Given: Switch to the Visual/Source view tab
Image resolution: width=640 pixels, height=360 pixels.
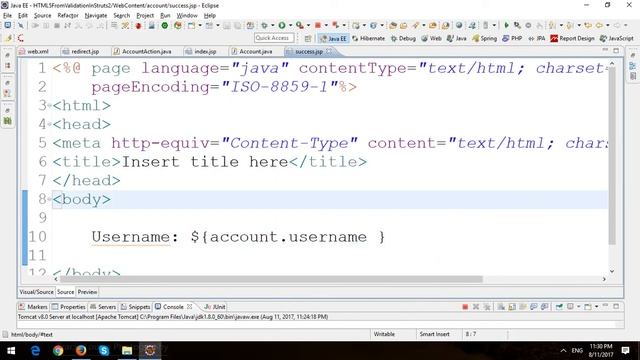Looking at the screenshot, I should (x=36, y=292).
